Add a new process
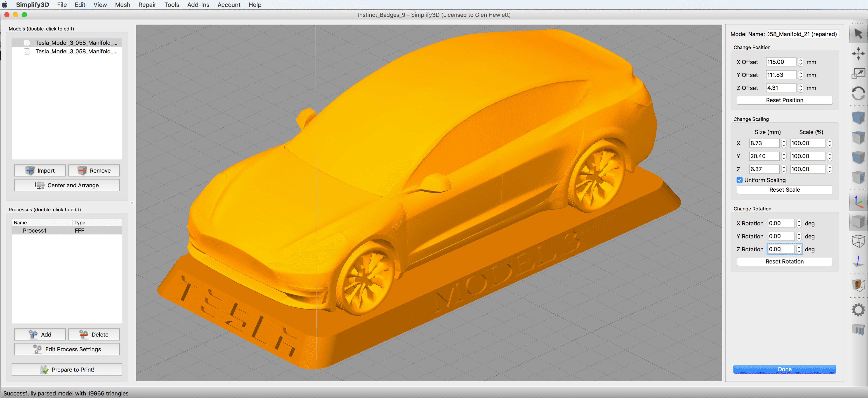The height and width of the screenshot is (398, 868). point(40,335)
